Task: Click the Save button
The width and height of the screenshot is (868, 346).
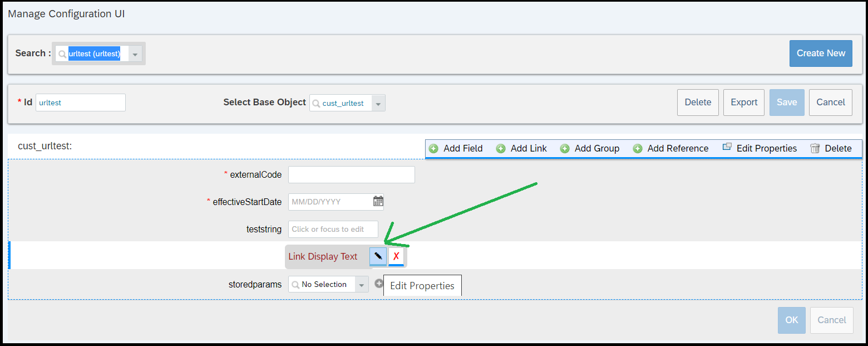Action: pyautogui.click(x=787, y=103)
